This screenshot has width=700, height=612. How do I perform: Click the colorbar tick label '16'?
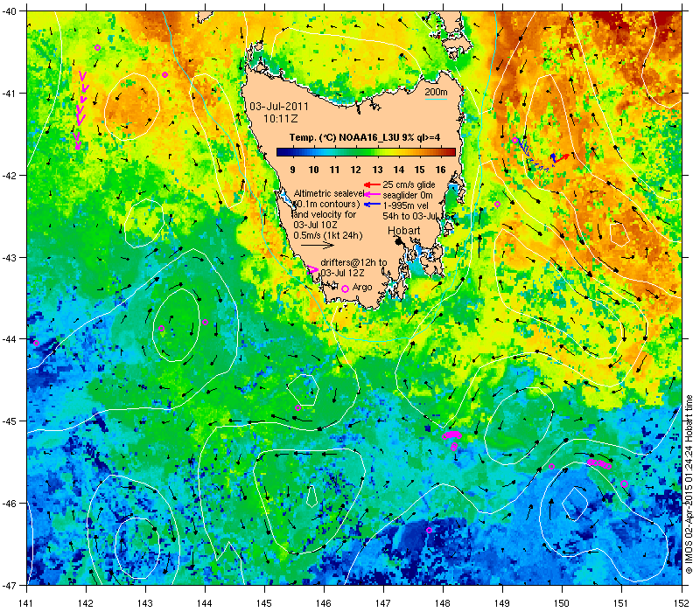[x=441, y=170]
